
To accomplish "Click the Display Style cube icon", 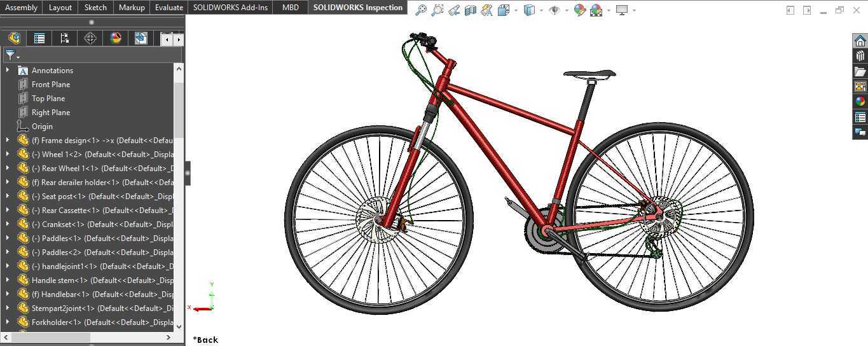I will coord(529,10).
